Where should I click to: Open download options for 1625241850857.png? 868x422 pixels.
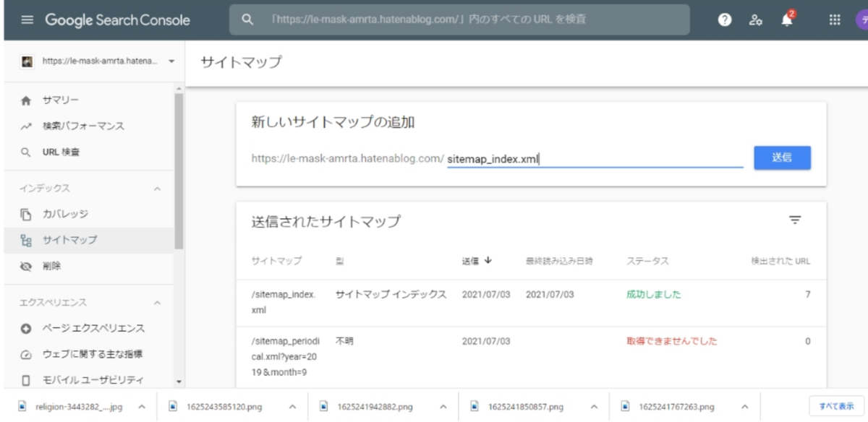tap(594, 407)
